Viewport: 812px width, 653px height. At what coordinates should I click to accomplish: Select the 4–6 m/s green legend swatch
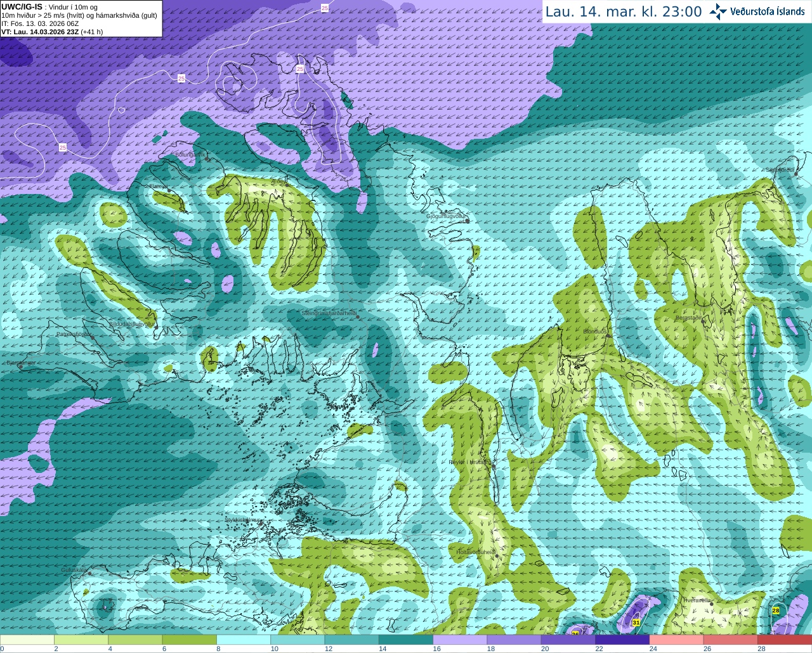tap(135, 640)
